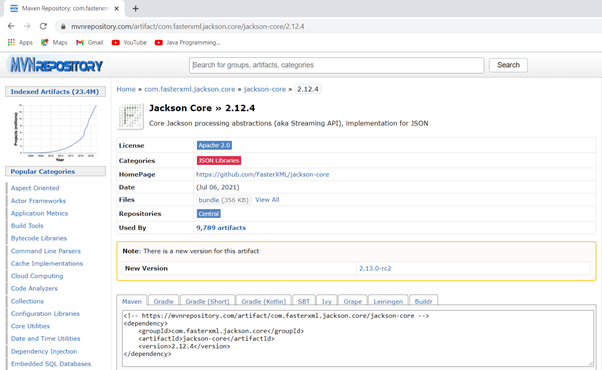This screenshot has width=602, height=370.
Task: Switch to the Ivy tab
Action: [x=327, y=301]
